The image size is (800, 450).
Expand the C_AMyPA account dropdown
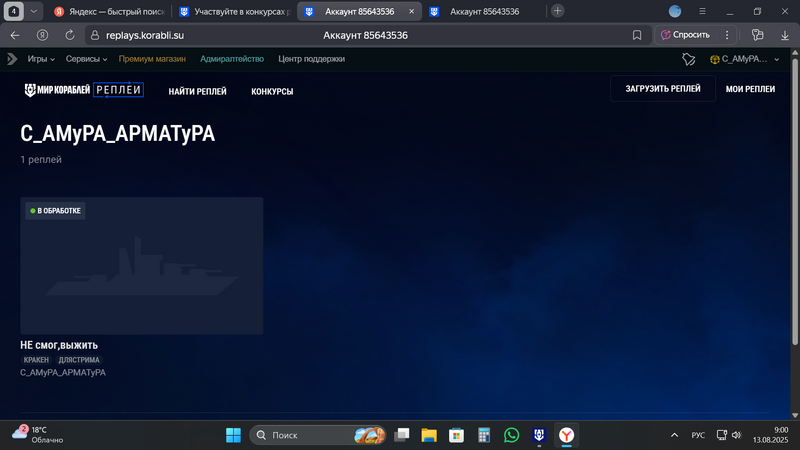(x=744, y=59)
